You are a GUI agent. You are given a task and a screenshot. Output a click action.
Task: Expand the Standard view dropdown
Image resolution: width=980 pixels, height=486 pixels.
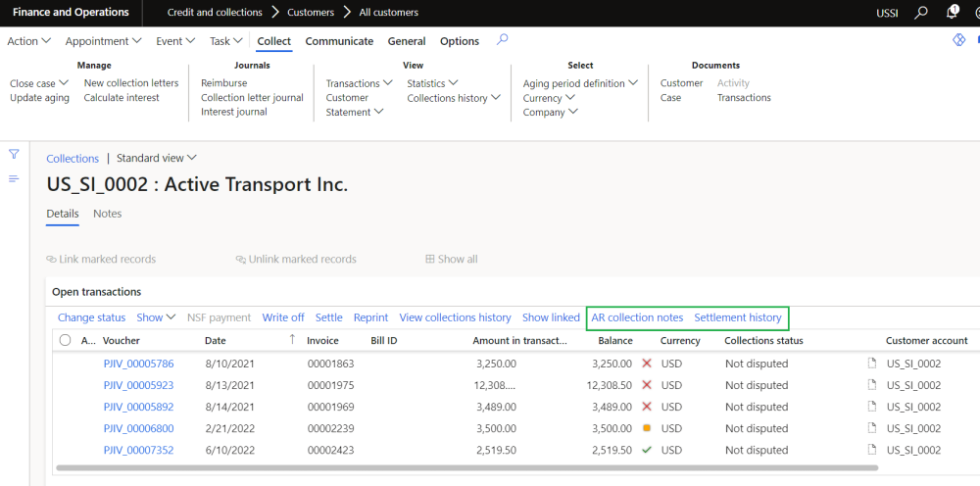tap(157, 158)
